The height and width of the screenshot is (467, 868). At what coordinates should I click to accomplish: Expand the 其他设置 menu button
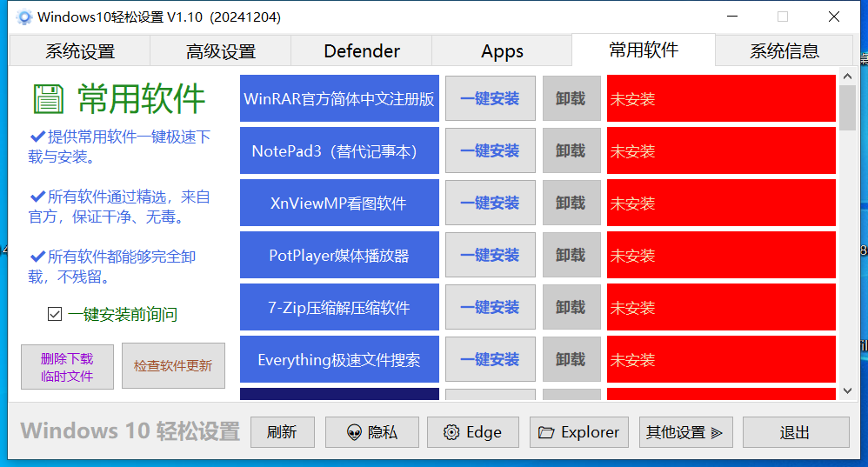click(x=685, y=432)
